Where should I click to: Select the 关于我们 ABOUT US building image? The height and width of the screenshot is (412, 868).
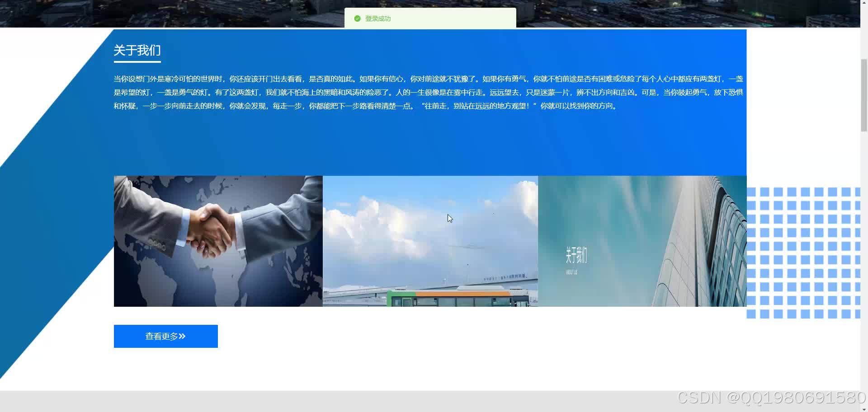pyautogui.click(x=642, y=241)
